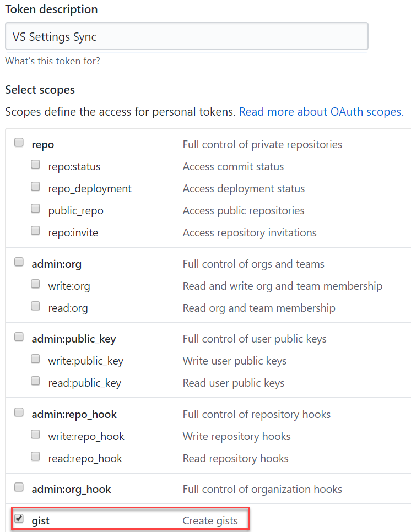Screen dimensions: 411x532
Task: Select the gist scope label text
Action: pyautogui.click(x=40, y=521)
